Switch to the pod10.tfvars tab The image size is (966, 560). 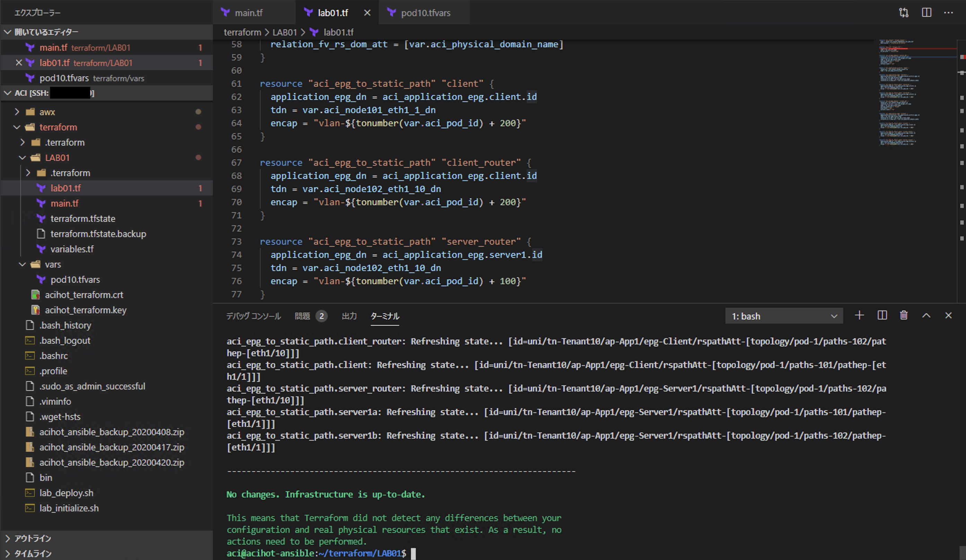[x=425, y=13]
